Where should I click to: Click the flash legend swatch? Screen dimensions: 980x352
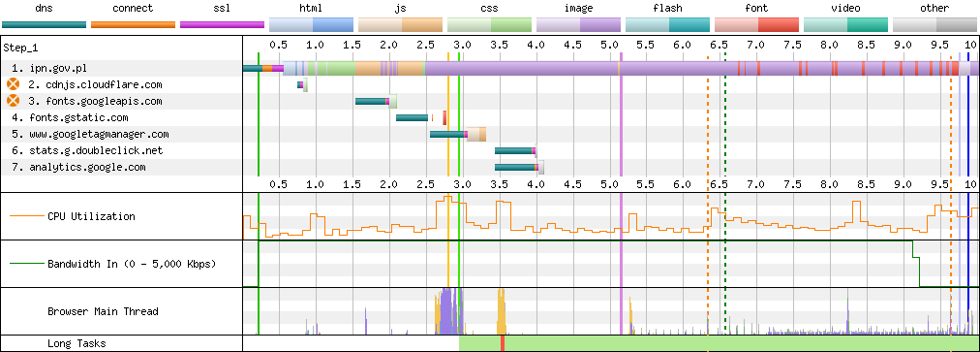pos(667,24)
